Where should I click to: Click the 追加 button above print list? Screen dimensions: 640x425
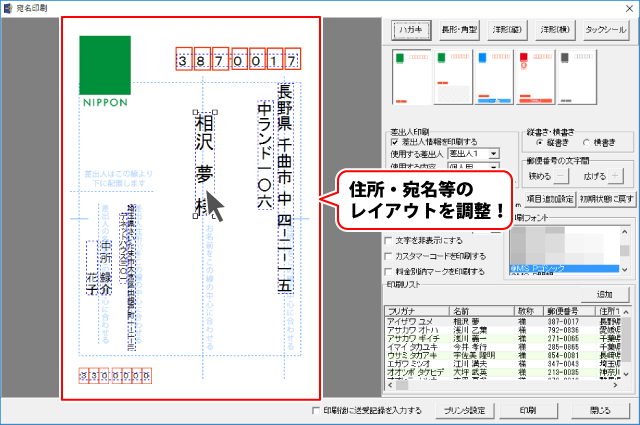coord(604,294)
